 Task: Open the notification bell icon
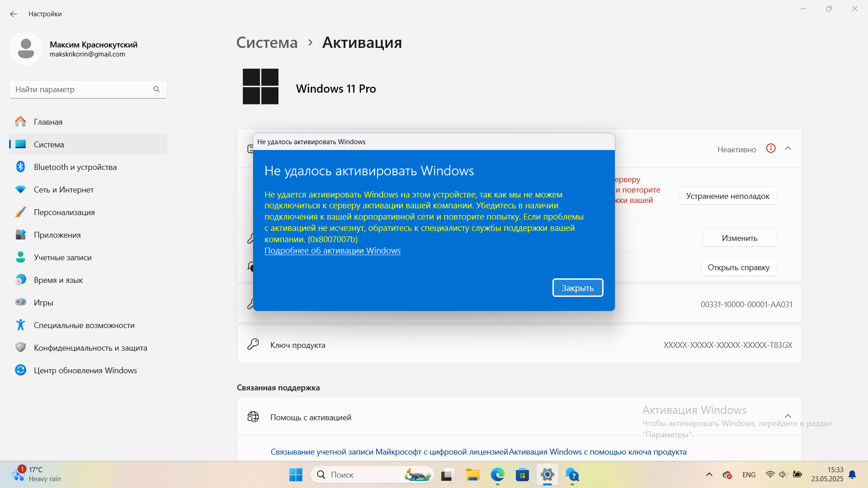tap(852, 474)
